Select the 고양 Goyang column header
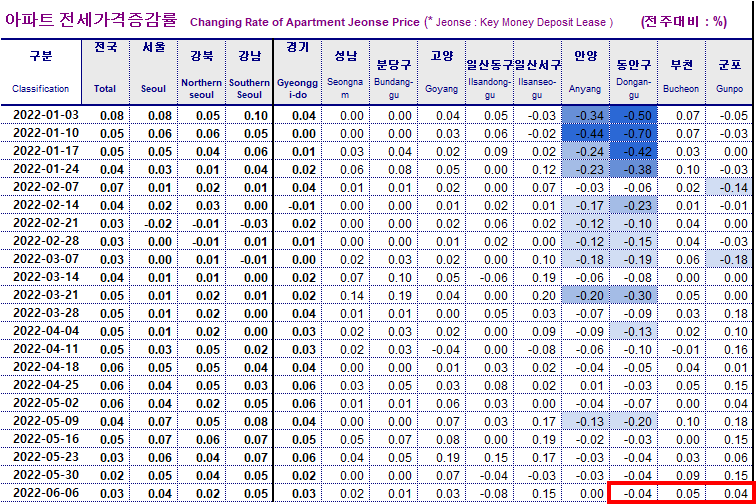Viewport: 756px width, 504px height. tap(442, 72)
